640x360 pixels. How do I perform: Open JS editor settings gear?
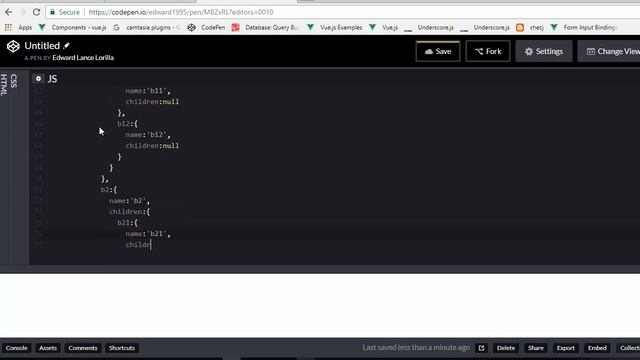[38, 78]
